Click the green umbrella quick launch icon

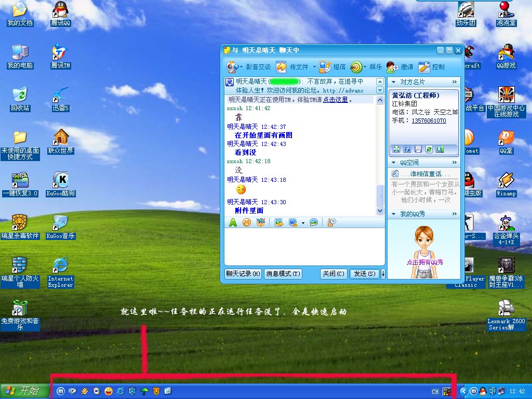click(x=144, y=391)
